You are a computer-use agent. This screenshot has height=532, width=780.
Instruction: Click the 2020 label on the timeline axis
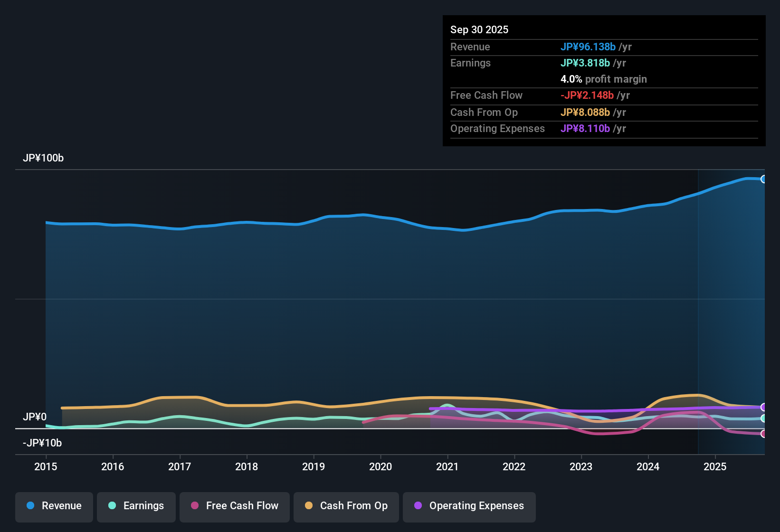[380, 467]
